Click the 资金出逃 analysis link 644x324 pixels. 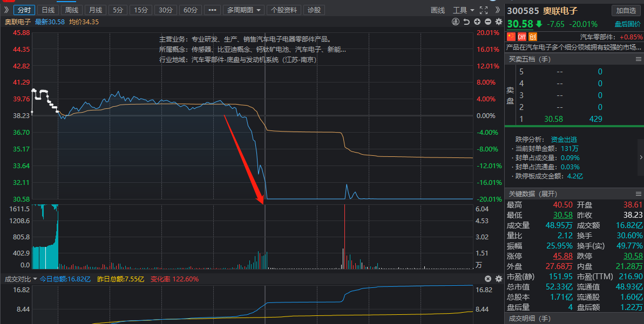point(564,140)
